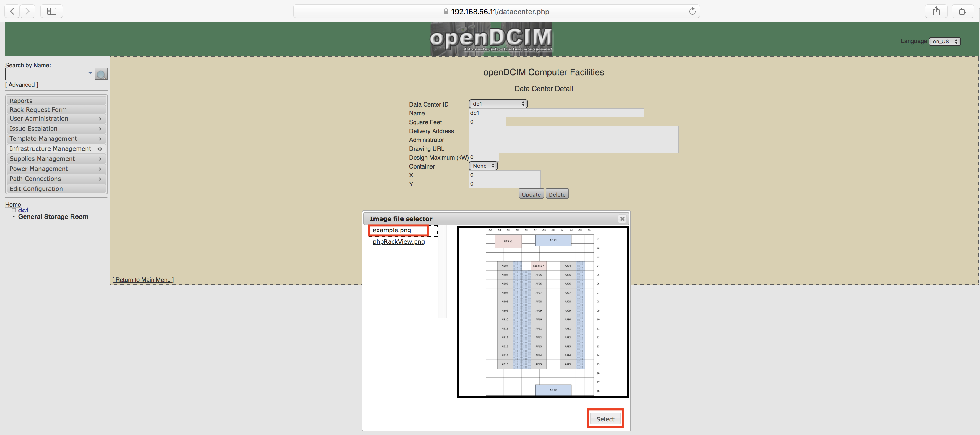
Task: Select General Storage Room tree item
Action: (53, 217)
